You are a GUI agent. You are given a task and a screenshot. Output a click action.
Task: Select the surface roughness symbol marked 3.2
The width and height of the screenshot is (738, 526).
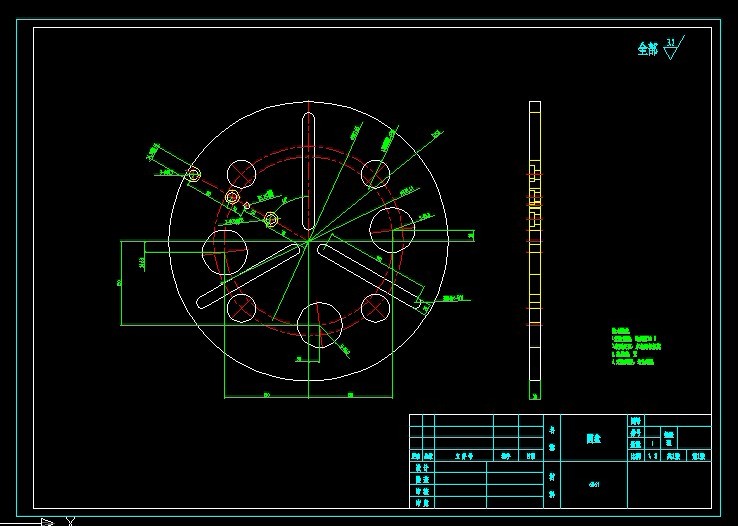(x=674, y=48)
